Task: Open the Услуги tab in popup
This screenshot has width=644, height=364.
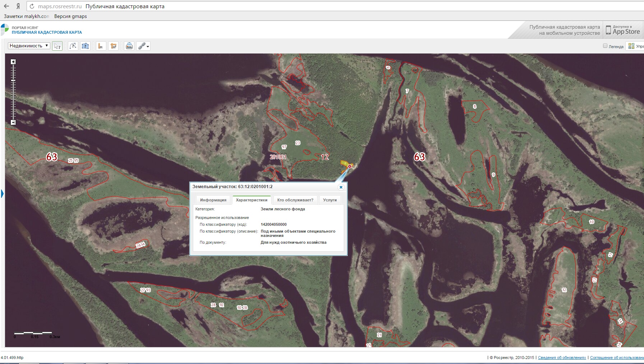Action: pos(330,200)
